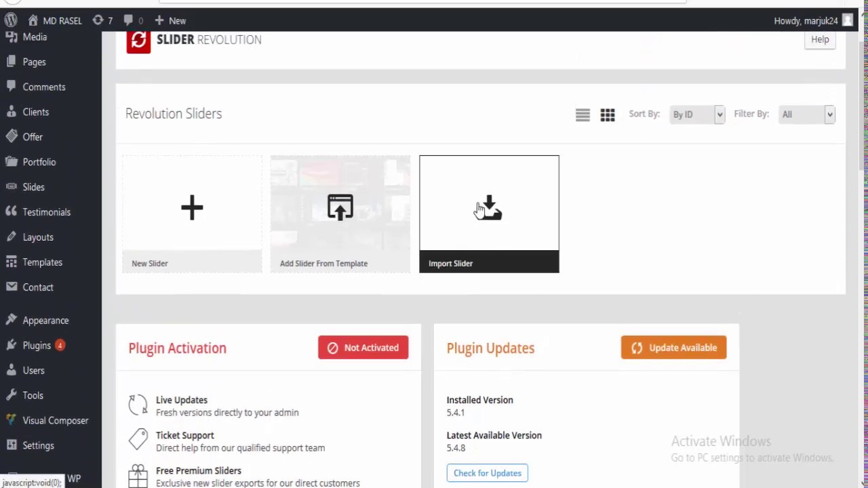This screenshot has height=488, width=868.
Task: Click the Media sidebar icon
Action: (11, 37)
